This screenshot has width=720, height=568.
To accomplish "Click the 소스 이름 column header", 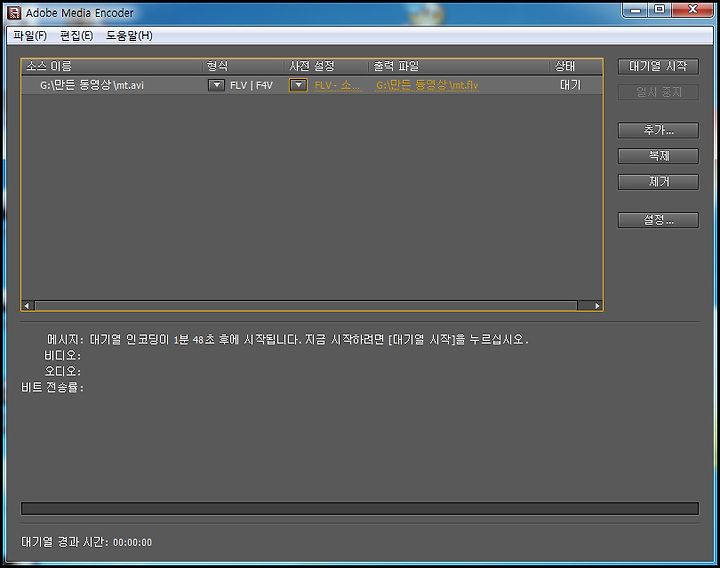I will coord(112,66).
